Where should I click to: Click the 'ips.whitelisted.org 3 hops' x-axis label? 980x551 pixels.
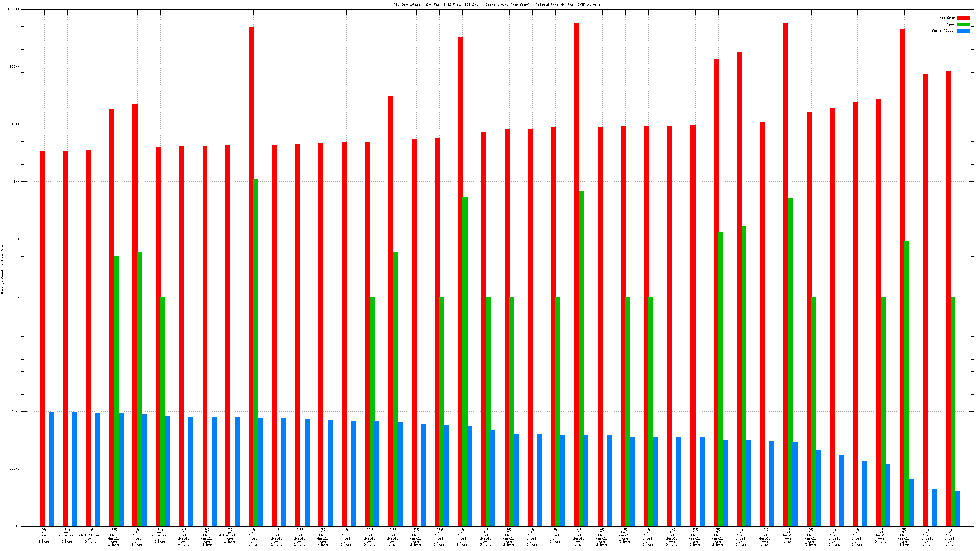(91, 535)
